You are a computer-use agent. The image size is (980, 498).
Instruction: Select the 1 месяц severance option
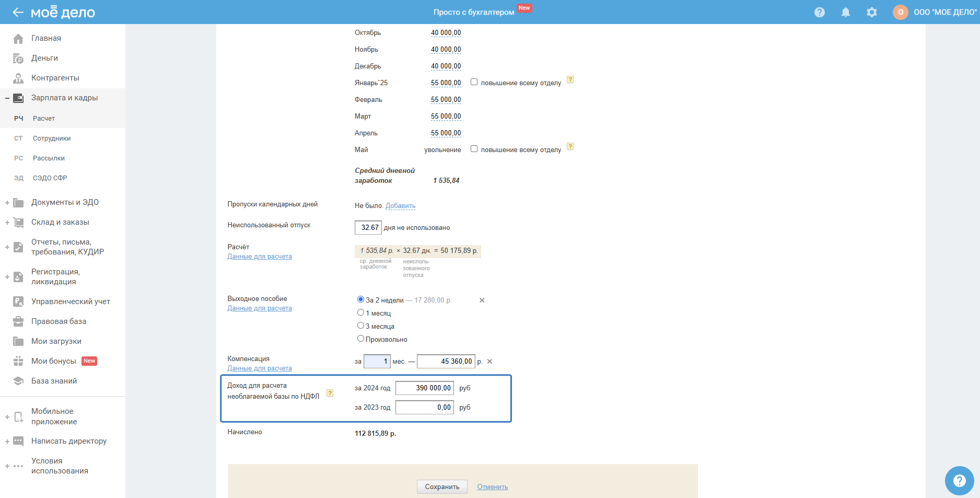[360, 312]
